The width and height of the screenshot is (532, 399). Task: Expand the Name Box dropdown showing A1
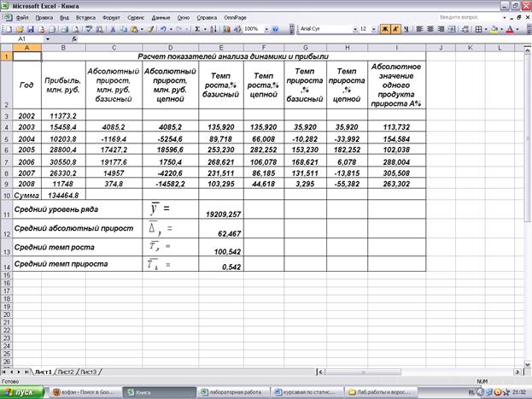coord(48,39)
